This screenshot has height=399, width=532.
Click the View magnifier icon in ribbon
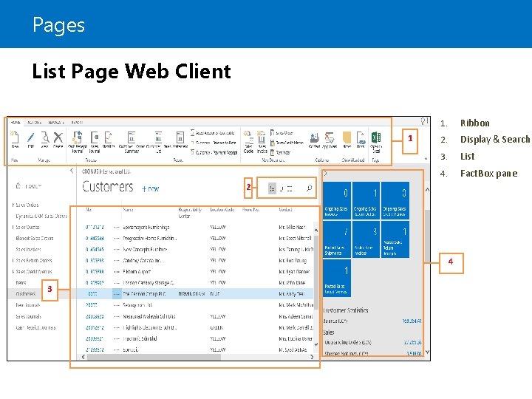point(45,139)
